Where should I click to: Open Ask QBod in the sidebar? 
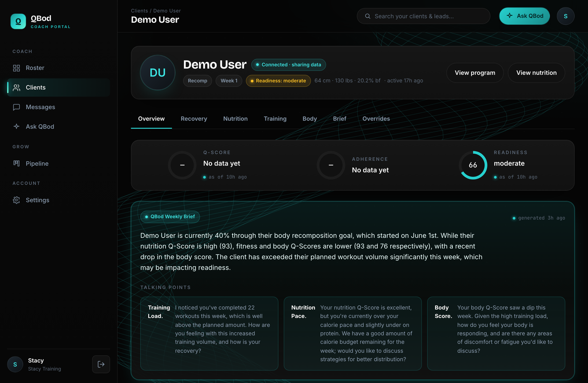(59, 126)
